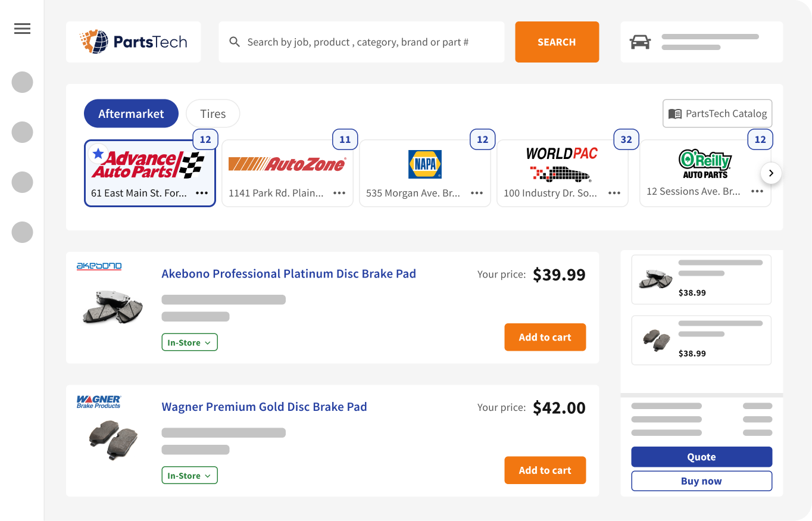Click the PartsTech logo
The image size is (812, 521).
[x=133, y=42]
